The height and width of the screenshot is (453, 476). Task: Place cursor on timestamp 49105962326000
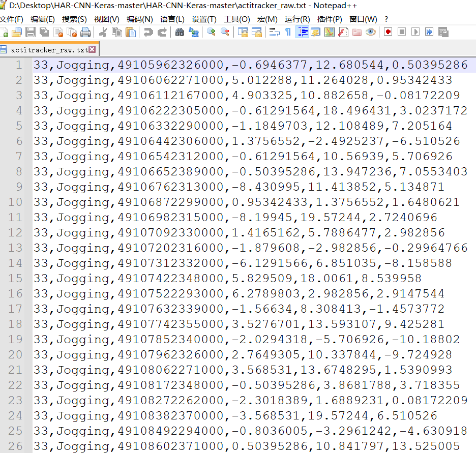(170, 65)
